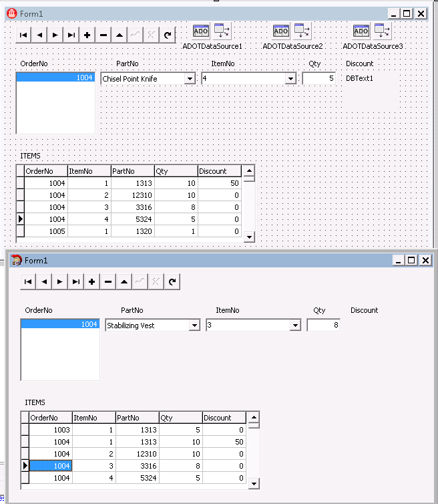The height and width of the screenshot is (504, 438).
Task: Click OrderNo 1003 cell in lower grid
Action: pos(51,430)
